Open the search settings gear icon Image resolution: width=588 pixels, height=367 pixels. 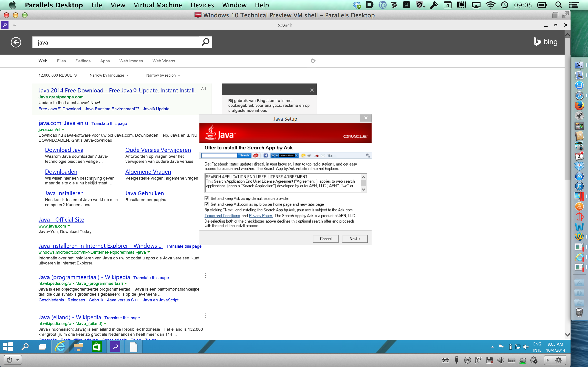(313, 61)
